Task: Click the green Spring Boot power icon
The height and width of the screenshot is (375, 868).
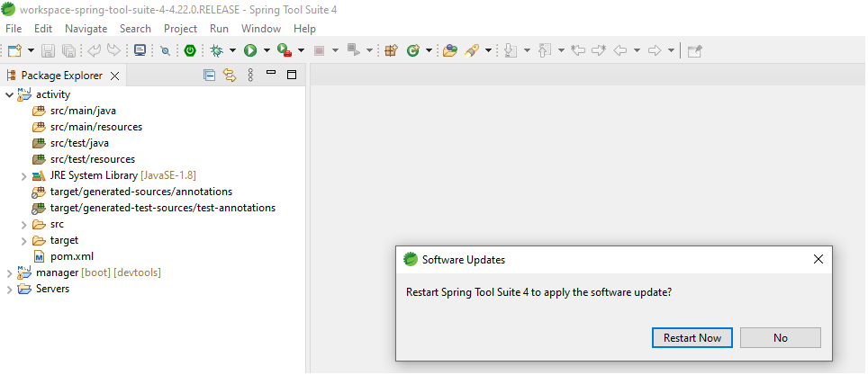Action: click(190, 50)
